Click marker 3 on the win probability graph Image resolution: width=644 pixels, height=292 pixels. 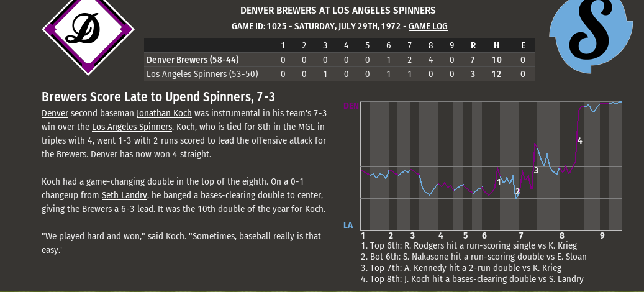pos(536,170)
